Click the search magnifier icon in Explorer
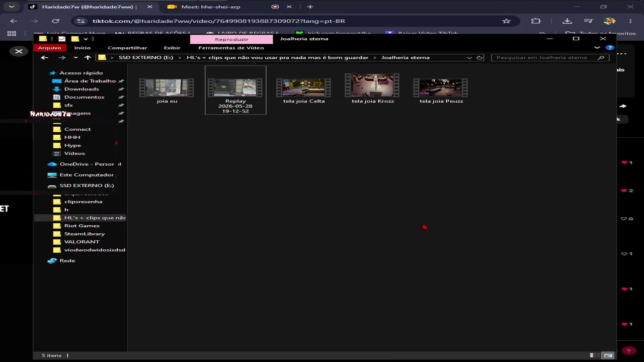Image resolution: width=644 pixels, height=362 pixels. (601, 57)
